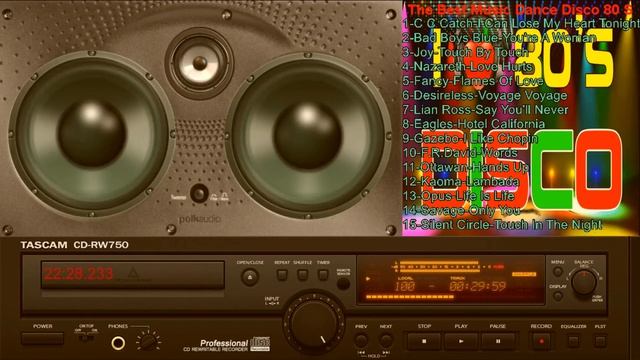Click the CD tray showing 22.28.233

click(133, 275)
